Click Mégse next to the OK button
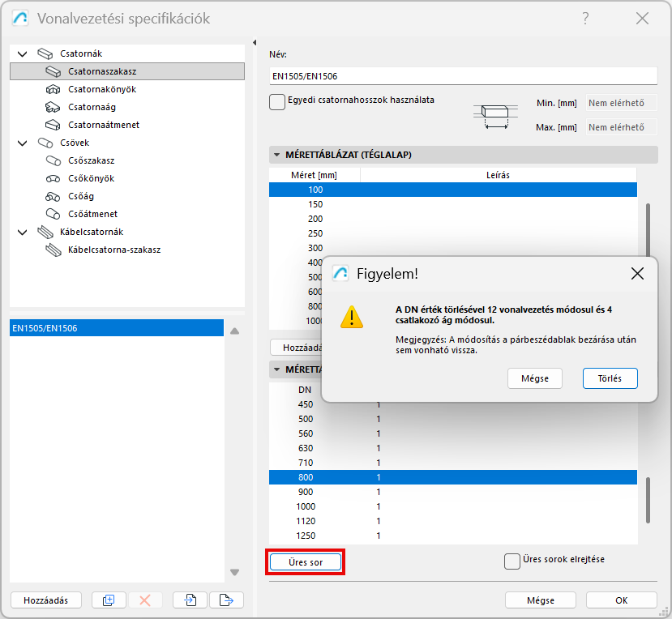Screen dimensions: 672x619 [x=541, y=600]
